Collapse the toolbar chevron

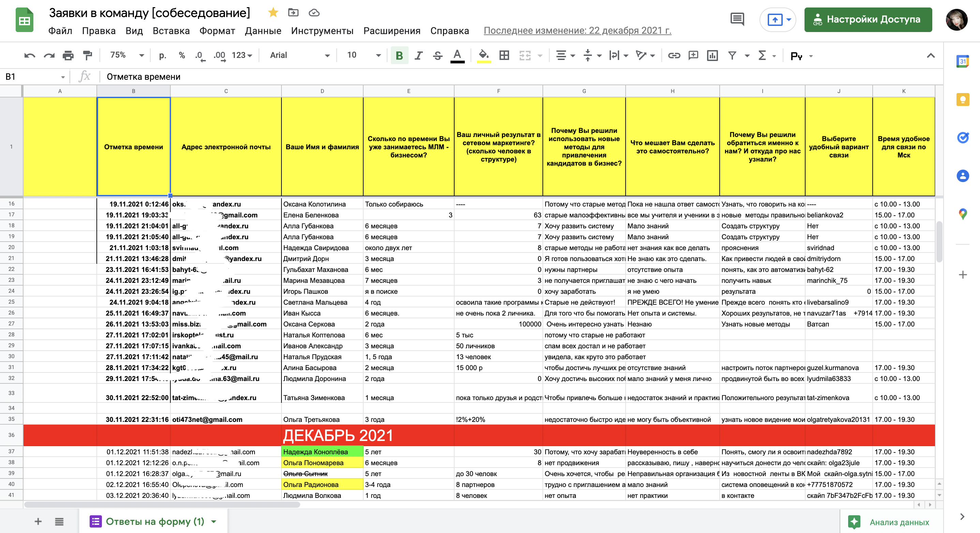click(x=931, y=56)
